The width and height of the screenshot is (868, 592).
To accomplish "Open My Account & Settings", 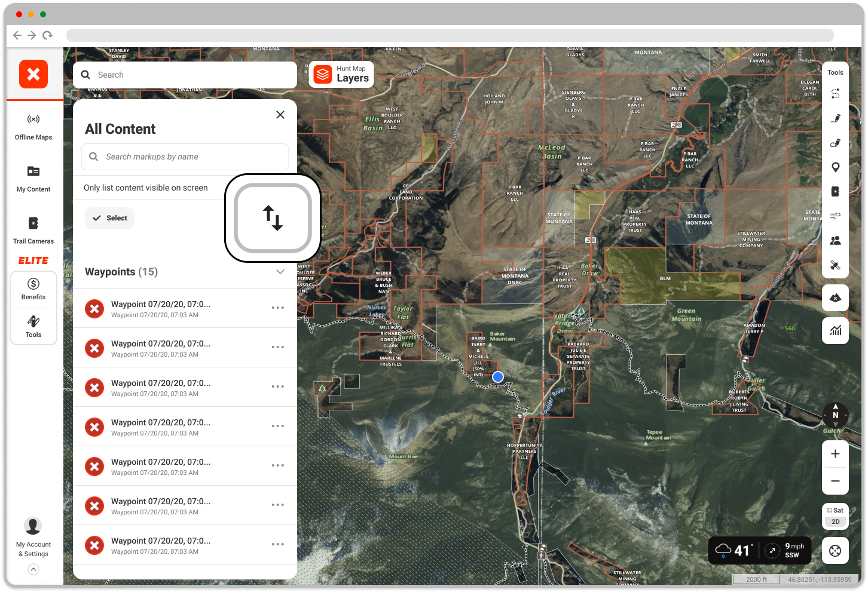I will click(33, 538).
